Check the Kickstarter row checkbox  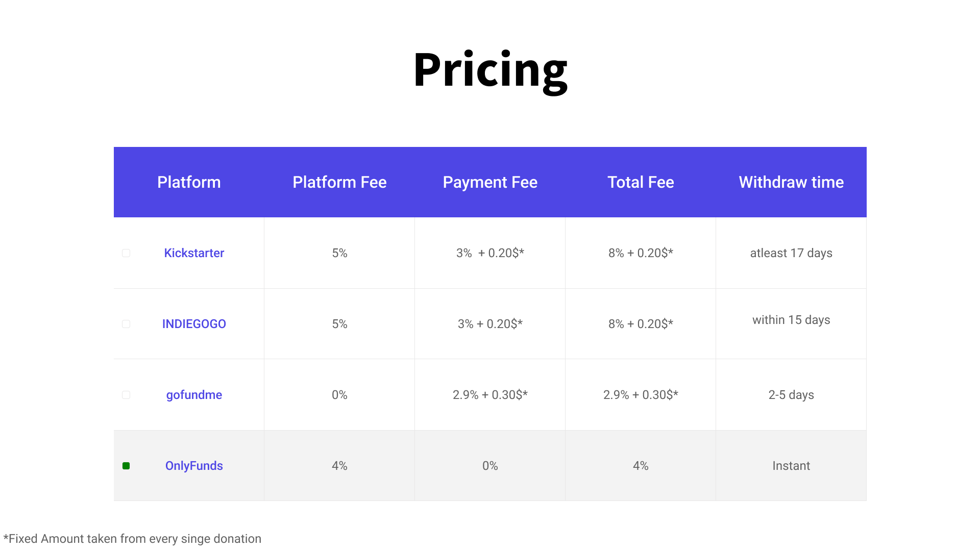click(126, 253)
